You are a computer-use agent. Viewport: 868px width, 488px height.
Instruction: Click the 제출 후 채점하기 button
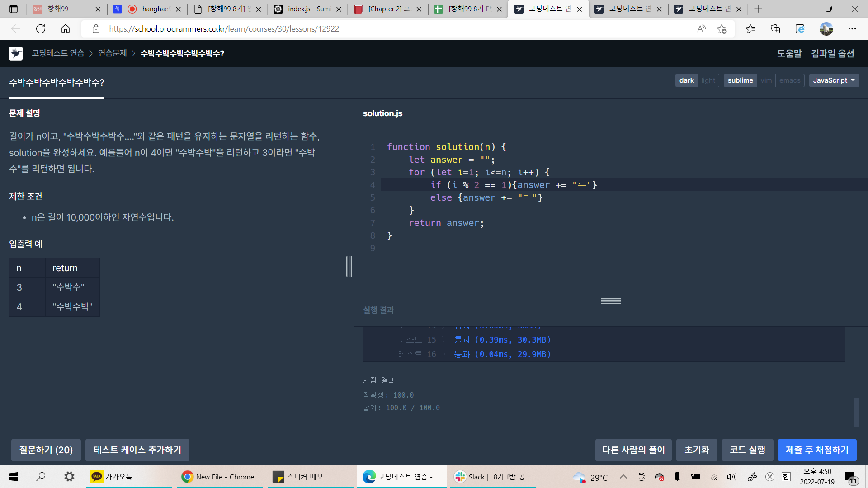click(x=817, y=450)
